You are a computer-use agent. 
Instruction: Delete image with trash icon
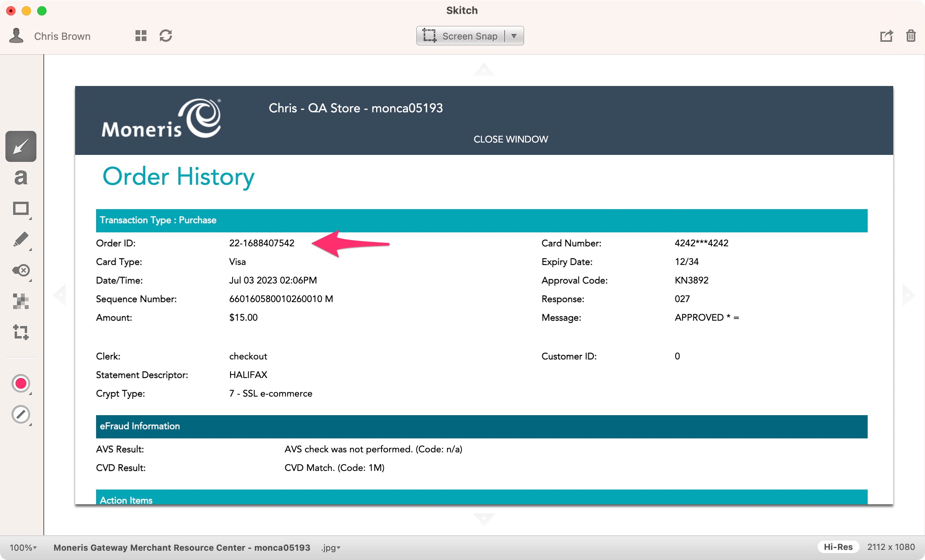coord(911,36)
